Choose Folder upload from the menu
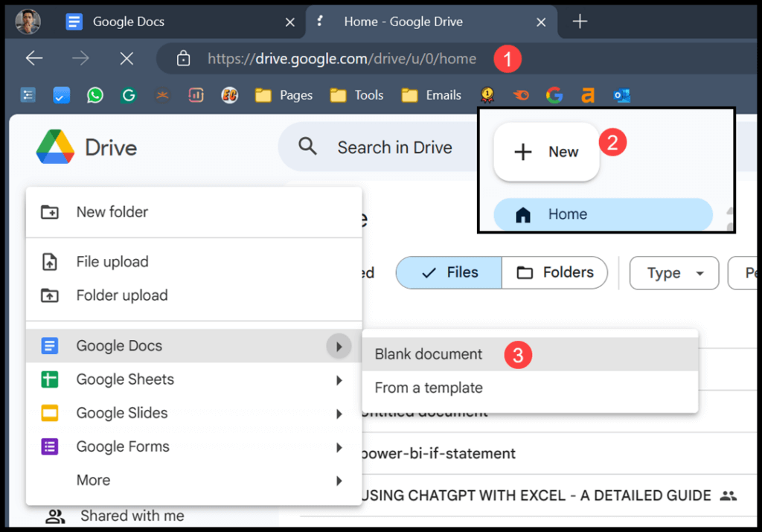 coord(194,295)
